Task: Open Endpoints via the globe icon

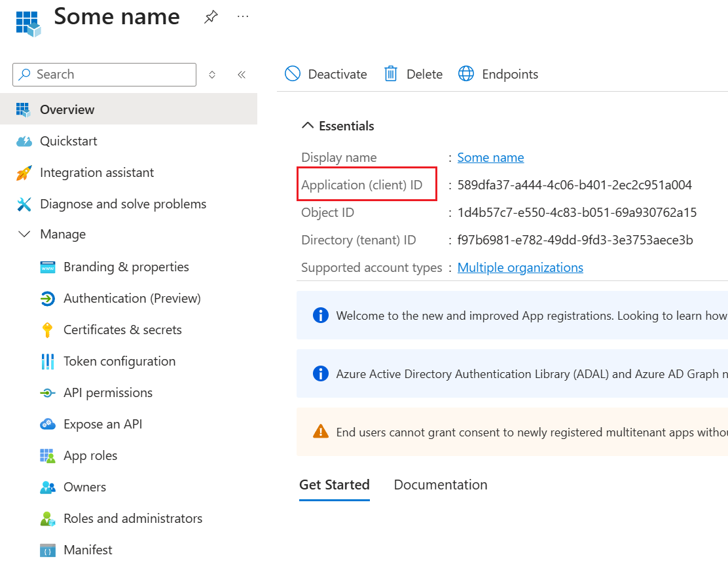Action: pyautogui.click(x=466, y=73)
